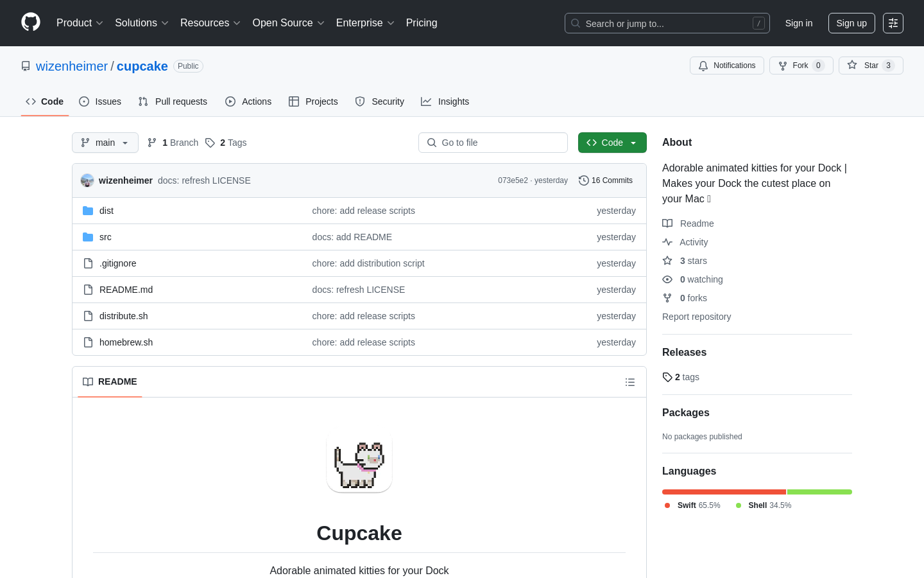Image resolution: width=924 pixels, height=578 pixels.
Task: Switch to the Code tab
Action: [x=45, y=101]
